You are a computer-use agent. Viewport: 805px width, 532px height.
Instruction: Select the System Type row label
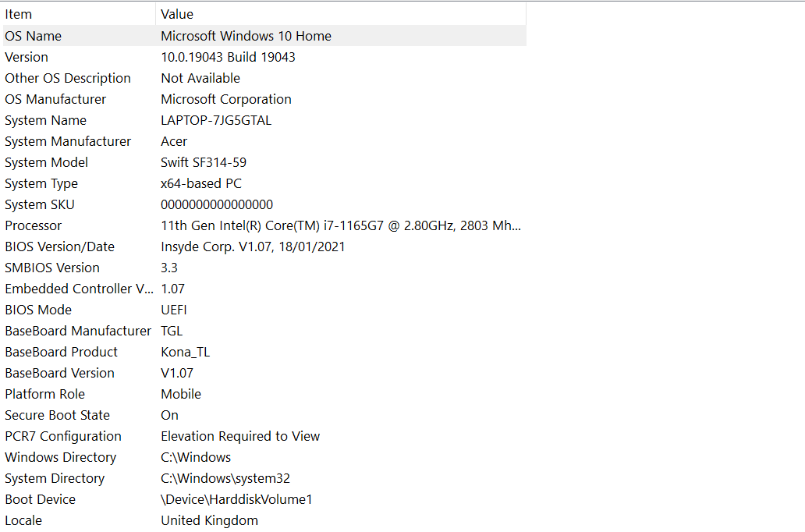point(41,183)
